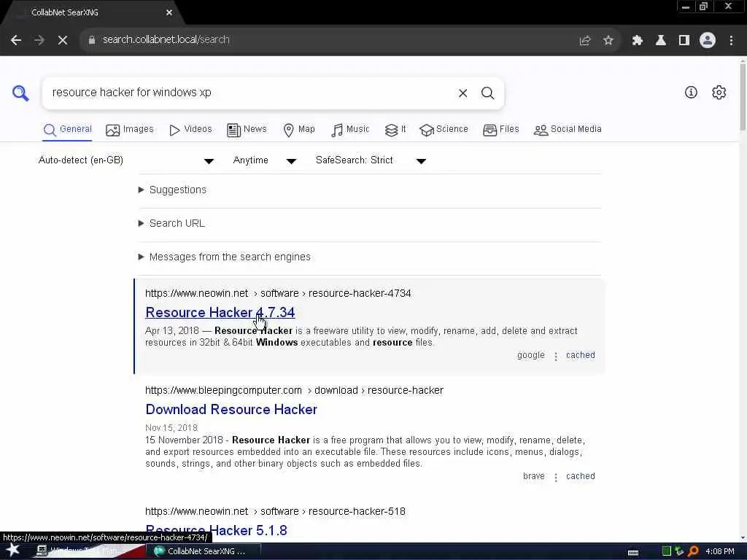Screen dimensions: 747x560
Task: Click the neowin resource-hacker-518 URL
Action: [275, 511]
